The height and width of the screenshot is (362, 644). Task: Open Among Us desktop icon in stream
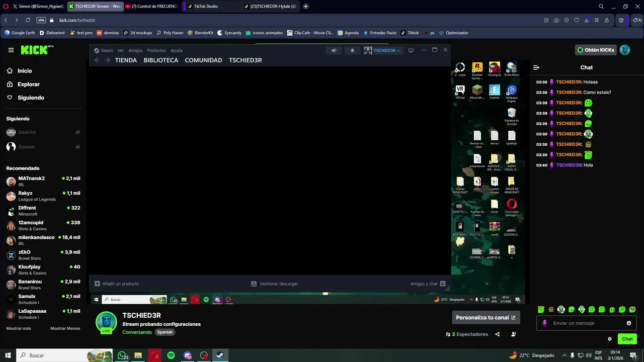[495, 69]
